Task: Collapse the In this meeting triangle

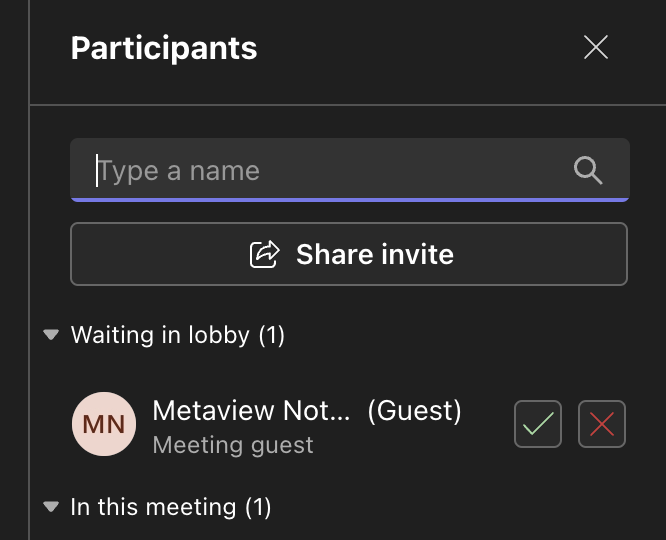Action: point(52,508)
